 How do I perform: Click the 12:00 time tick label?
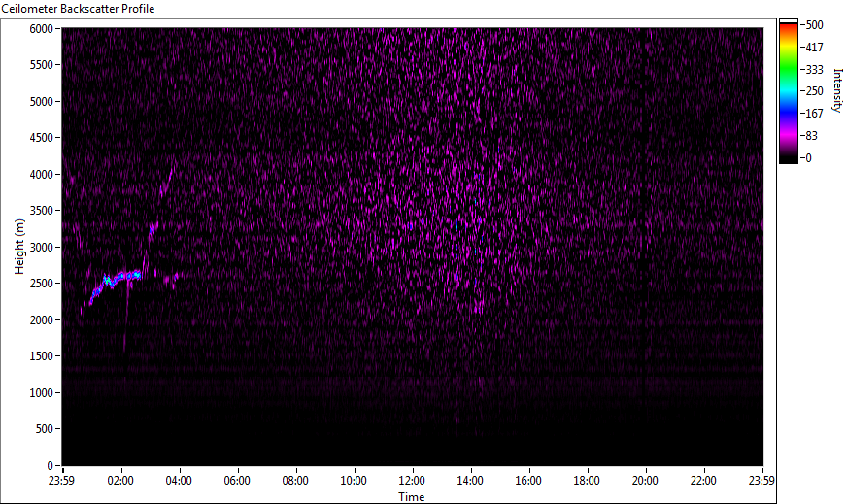[412, 481]
